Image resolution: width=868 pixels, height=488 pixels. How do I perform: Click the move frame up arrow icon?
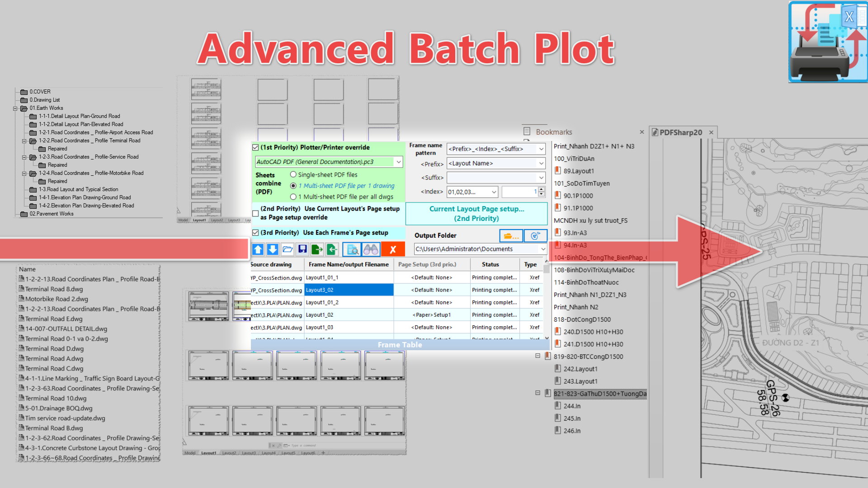pyautogui.click(x=258, y=249)
